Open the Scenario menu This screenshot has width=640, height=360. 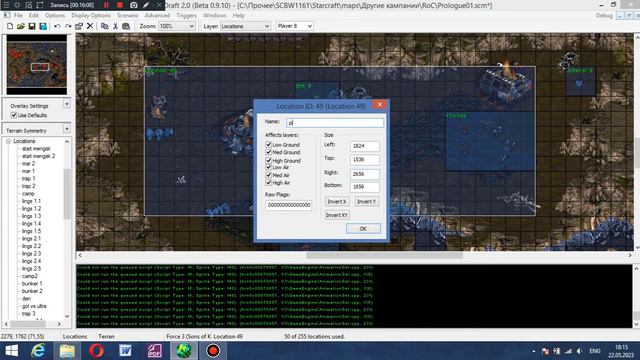tap(127, 15)
